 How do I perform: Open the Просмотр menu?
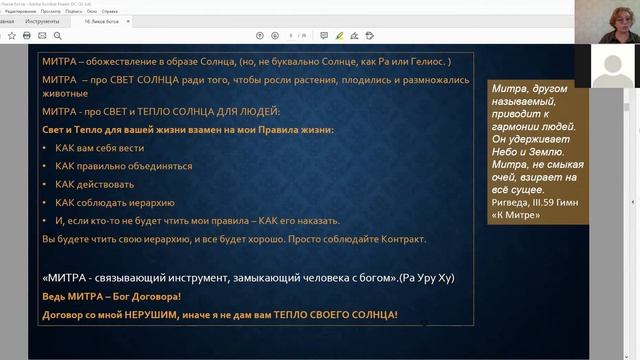(x=51, y=11)
